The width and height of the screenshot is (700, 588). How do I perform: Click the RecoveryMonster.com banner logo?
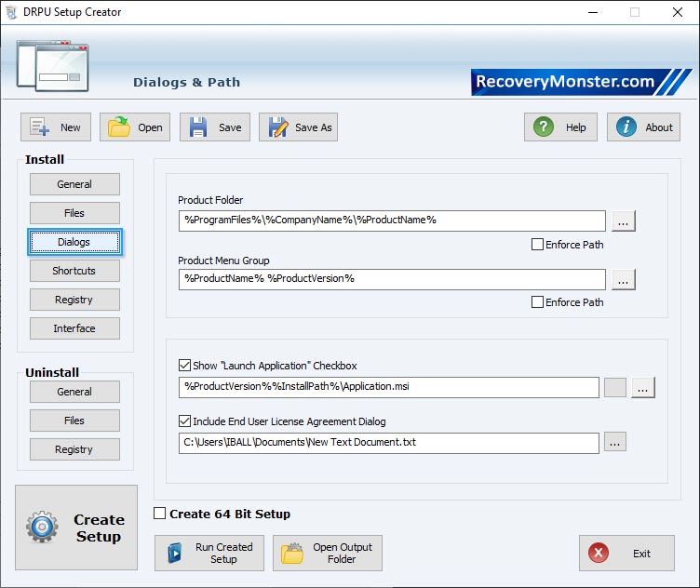(x=581, y=82)
